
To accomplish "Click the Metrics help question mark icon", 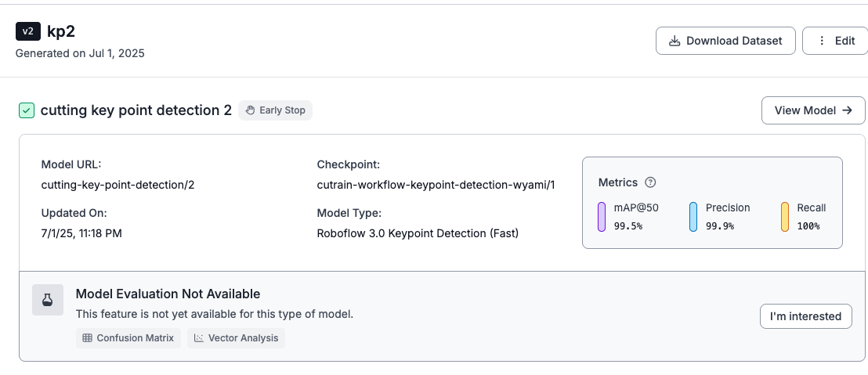I will [650, 182].
